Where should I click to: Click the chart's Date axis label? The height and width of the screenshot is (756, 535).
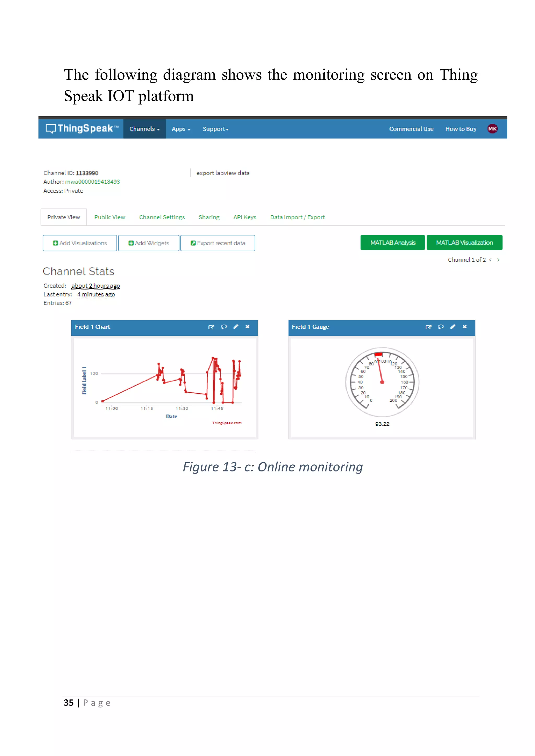pyautogui.click(x=172, y=416)
